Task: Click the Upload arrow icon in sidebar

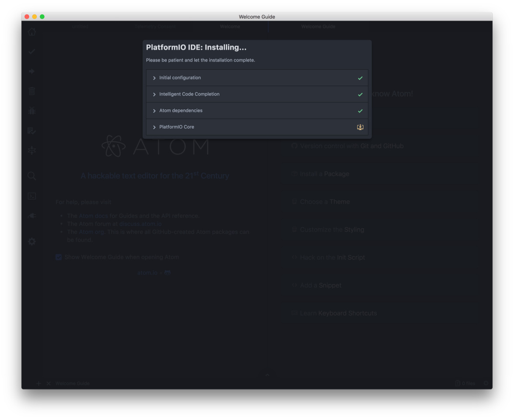Action: coord(32,71)
